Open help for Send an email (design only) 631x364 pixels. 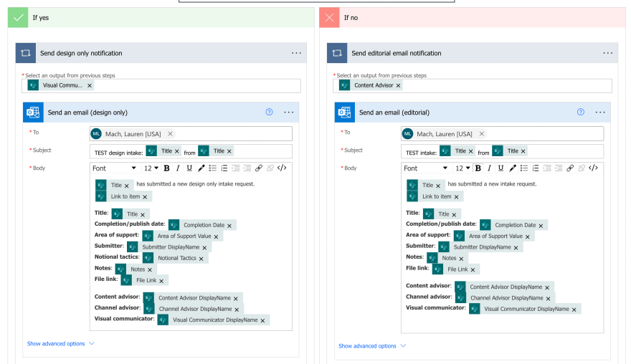[269, 112]
